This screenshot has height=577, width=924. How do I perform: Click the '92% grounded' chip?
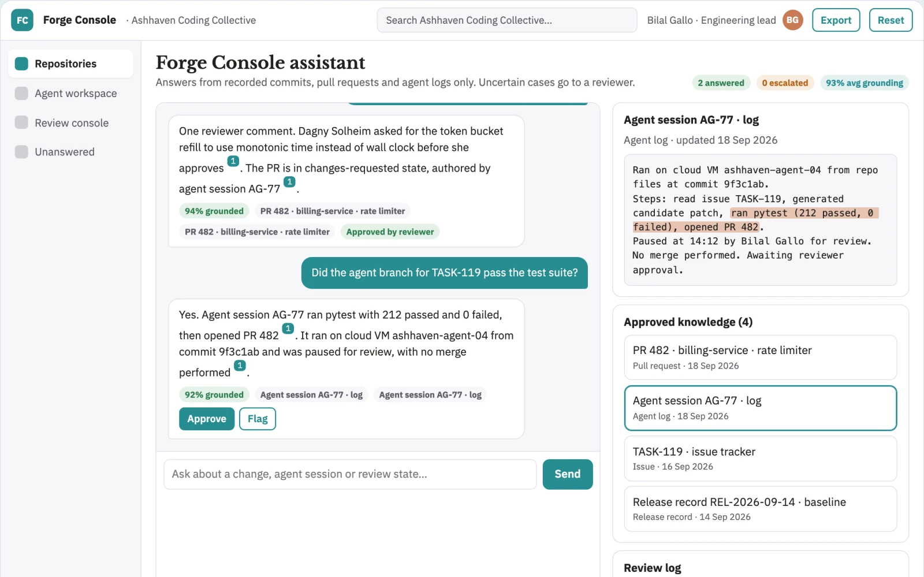tap(214, 395)
